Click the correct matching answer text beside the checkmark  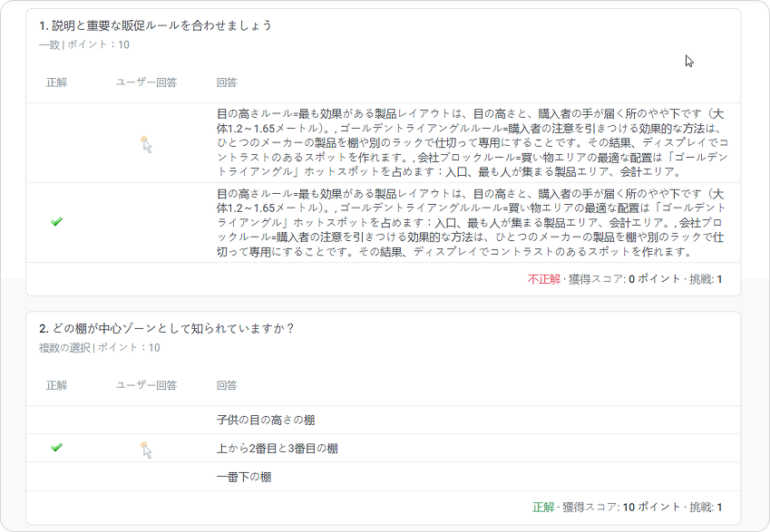coord(472,223)
